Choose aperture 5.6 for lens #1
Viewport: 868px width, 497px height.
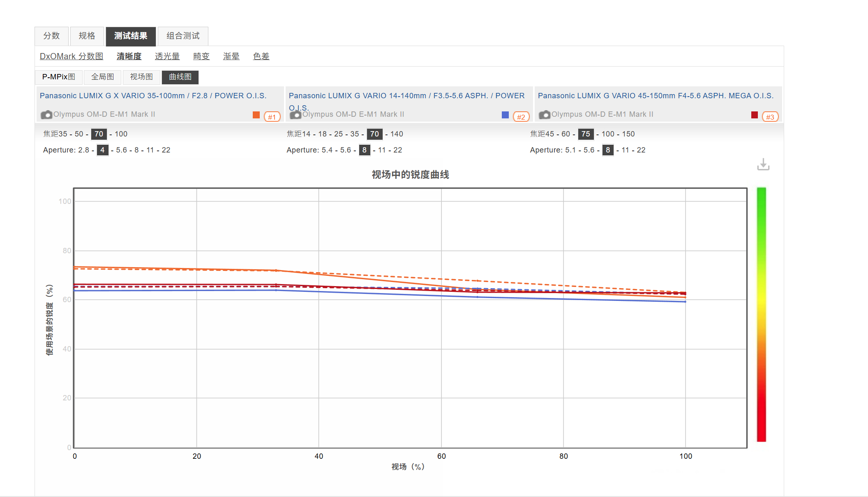(122, 150)
